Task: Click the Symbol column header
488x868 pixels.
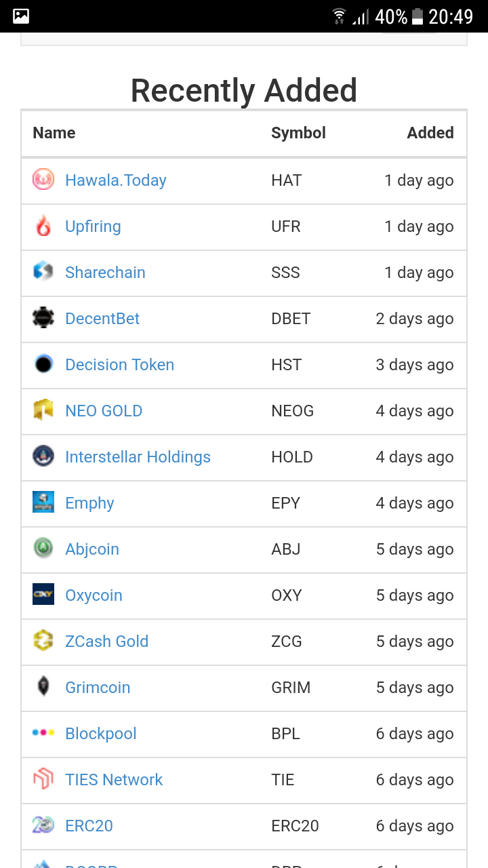Action: pyautogui.click(x=298, y=133)
